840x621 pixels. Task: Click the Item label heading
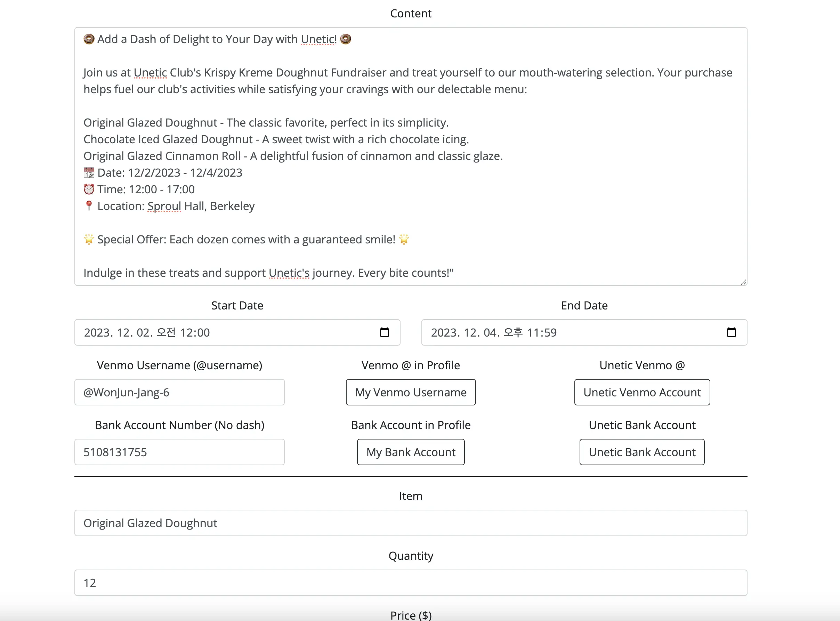(x=410, y=496)
